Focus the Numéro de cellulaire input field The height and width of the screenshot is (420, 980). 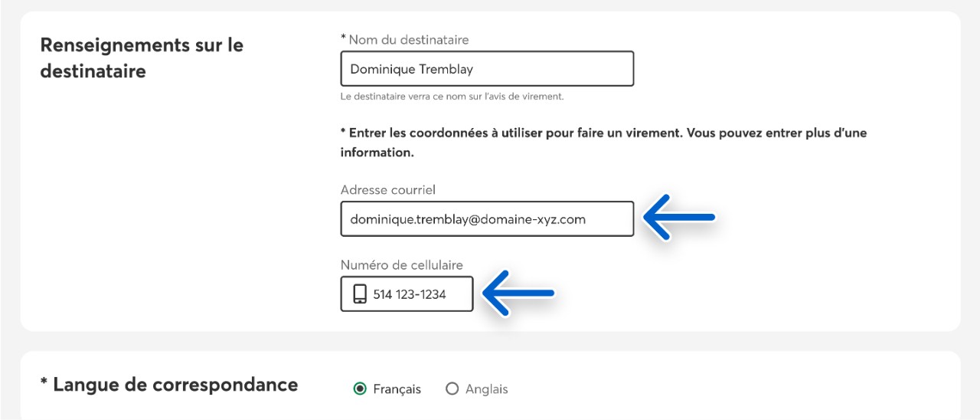[417, 294]
